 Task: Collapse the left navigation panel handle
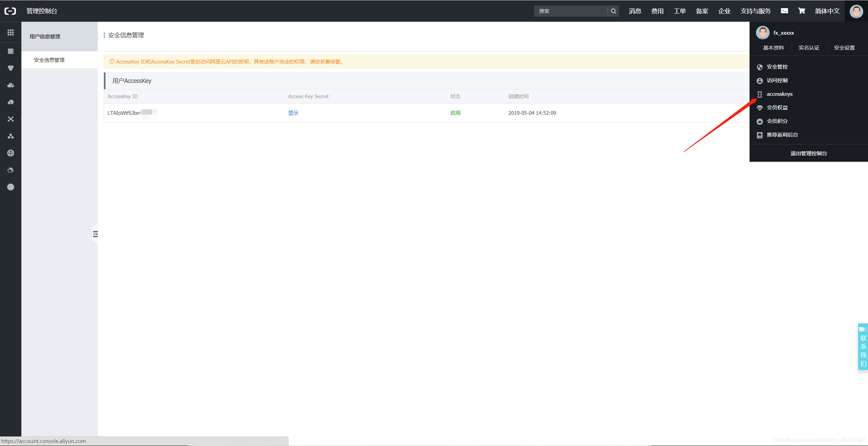point(95,234)
